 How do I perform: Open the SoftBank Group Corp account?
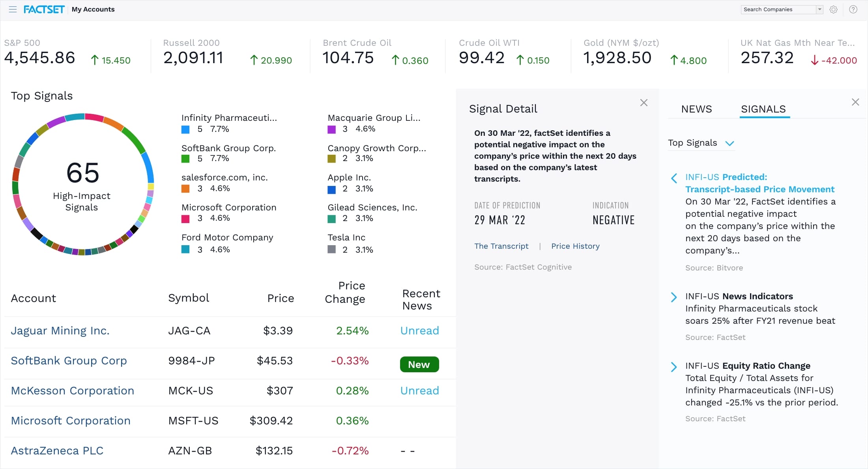click(69, 360)
